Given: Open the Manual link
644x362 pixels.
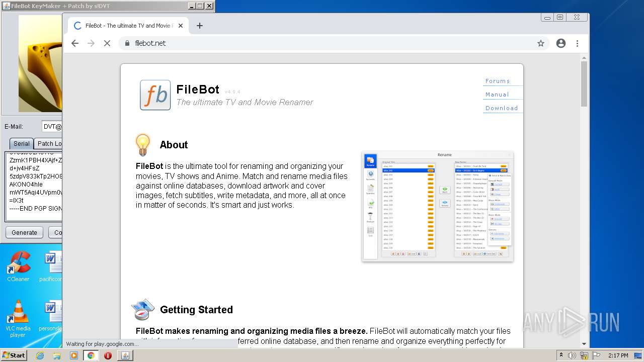Looking at the screenshot, I should [x=497, y=95].
